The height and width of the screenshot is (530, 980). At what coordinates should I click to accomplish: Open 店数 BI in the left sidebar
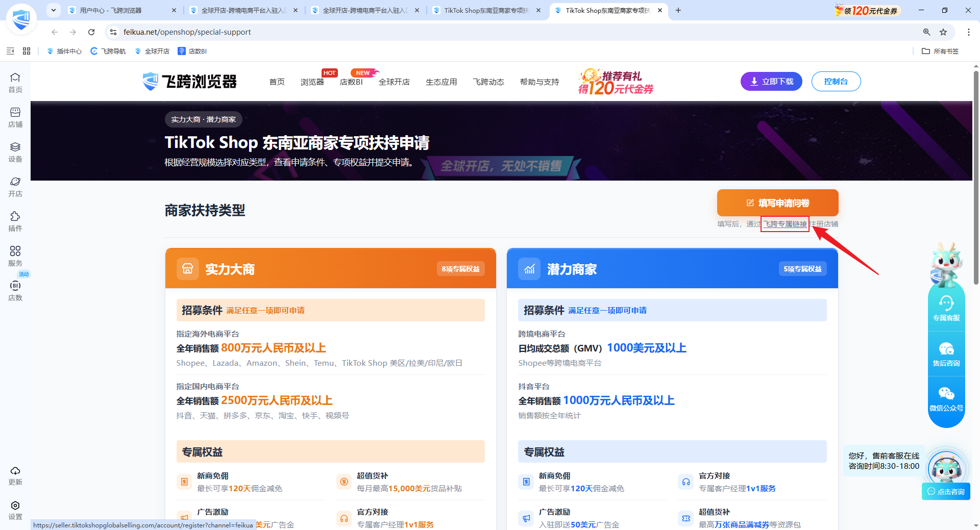point(15,291)
